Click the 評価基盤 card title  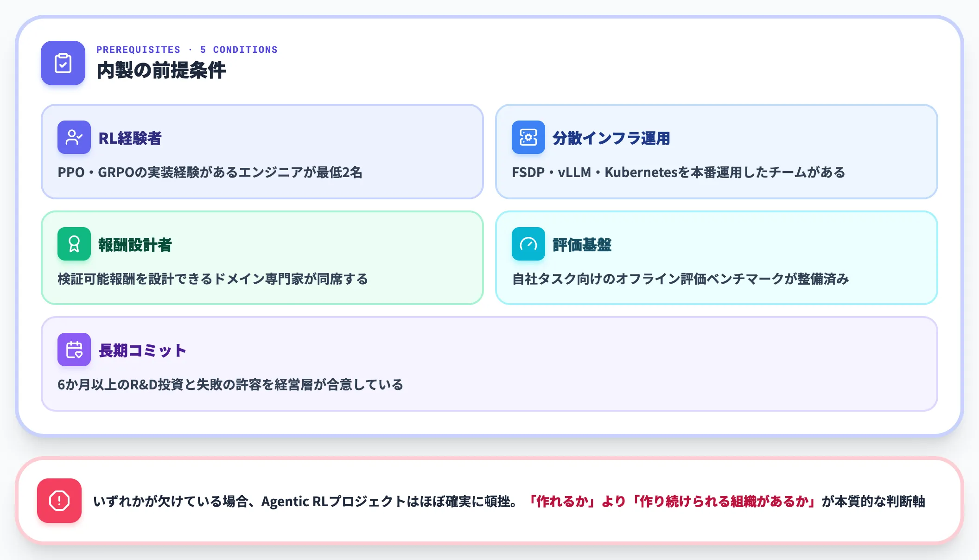pyautogui.click(x=582, y=245)
